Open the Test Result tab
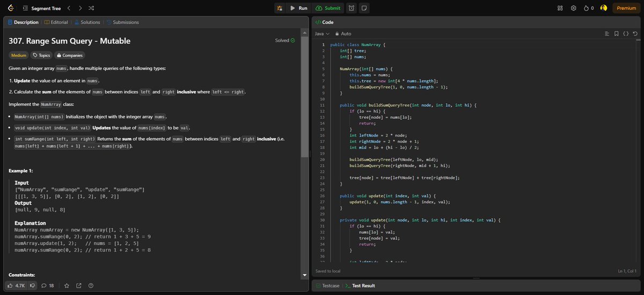This screenshot has height=295, width=644. point(360,285)
